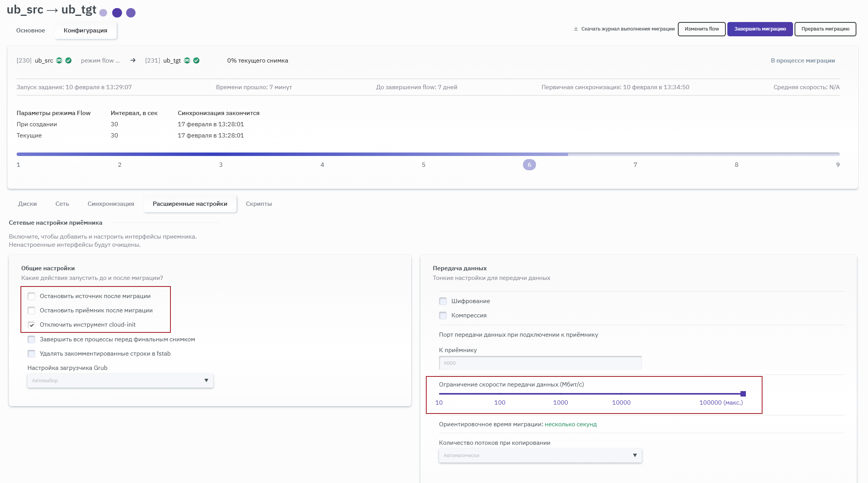The width and height of the screenshot is (868, 483).
Task: Click the glasses icon next to ub_tgt
Action: click(x=187, y=61)
